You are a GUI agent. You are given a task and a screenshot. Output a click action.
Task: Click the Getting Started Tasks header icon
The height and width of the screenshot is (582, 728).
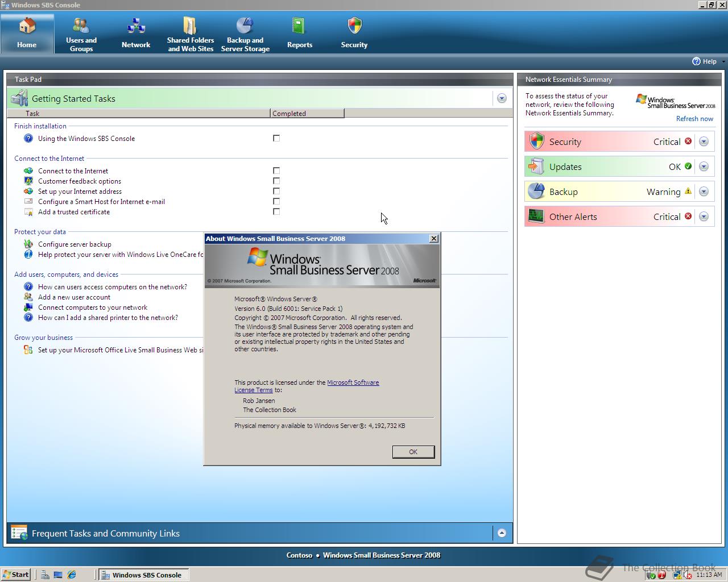(19, 98)
